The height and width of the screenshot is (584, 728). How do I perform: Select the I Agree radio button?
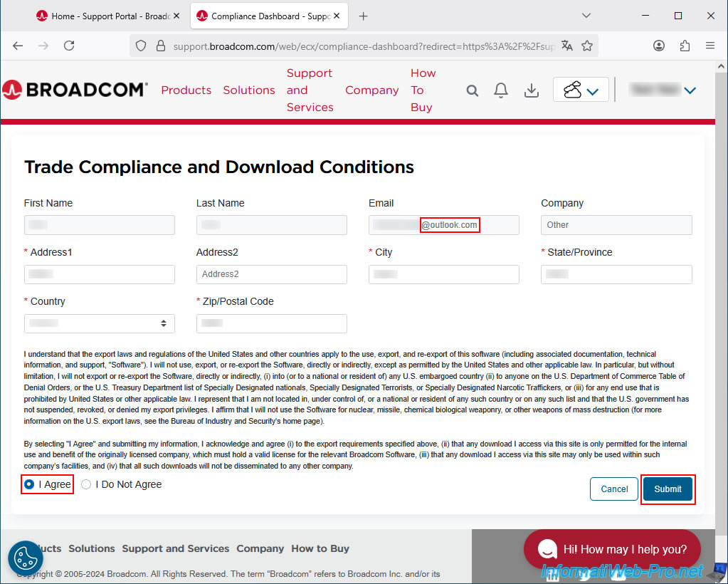(x=29, y=484)
